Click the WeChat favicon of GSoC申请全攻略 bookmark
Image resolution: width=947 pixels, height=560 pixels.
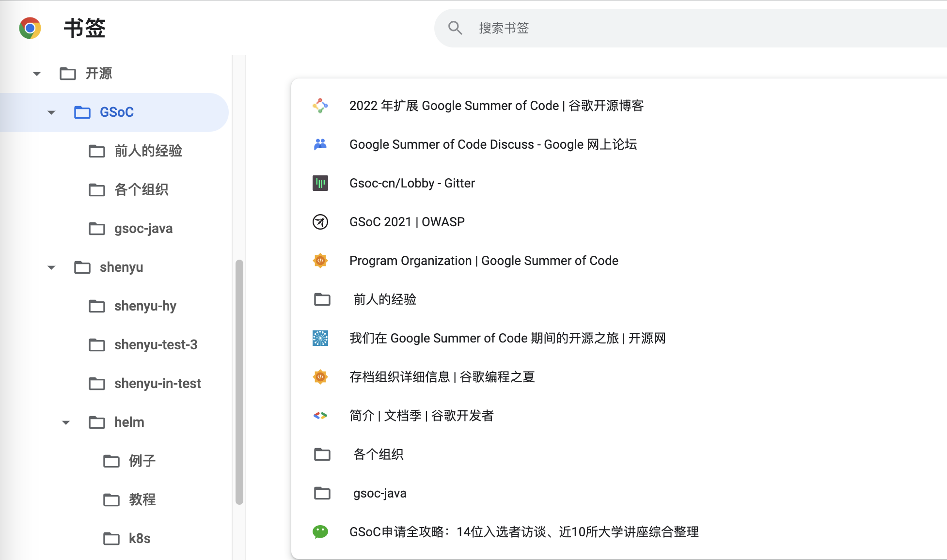tap(320, 532)
